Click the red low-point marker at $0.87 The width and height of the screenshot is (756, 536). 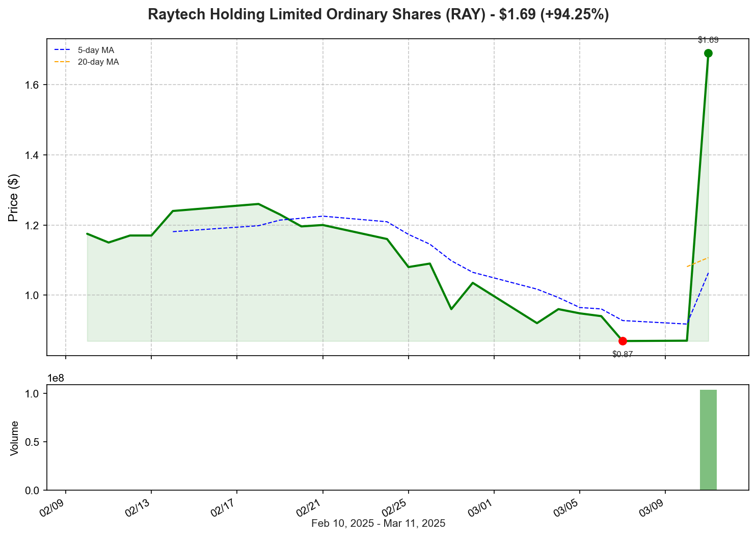pos(623,341)
